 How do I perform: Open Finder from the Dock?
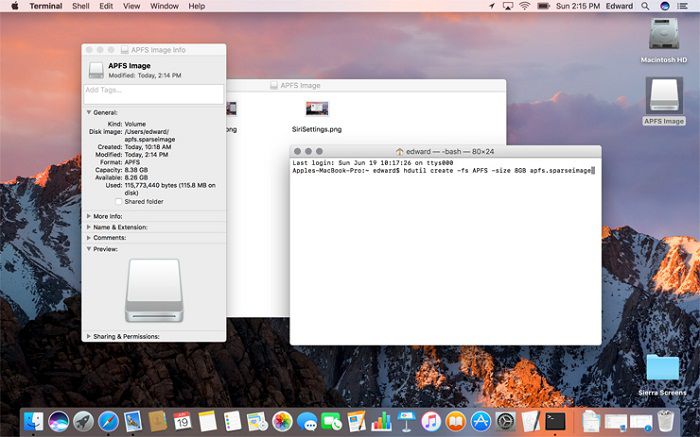[x=34, y=421]
